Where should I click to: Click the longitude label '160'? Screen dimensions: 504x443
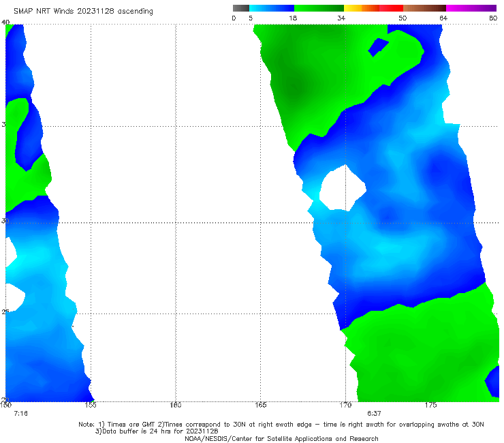[x=176, y=405]
